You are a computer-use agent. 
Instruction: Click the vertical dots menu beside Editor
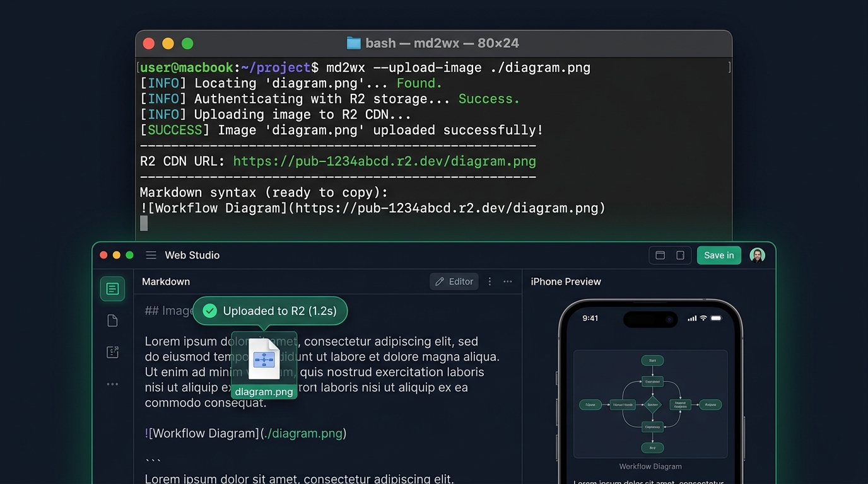(x=490, y=282)
